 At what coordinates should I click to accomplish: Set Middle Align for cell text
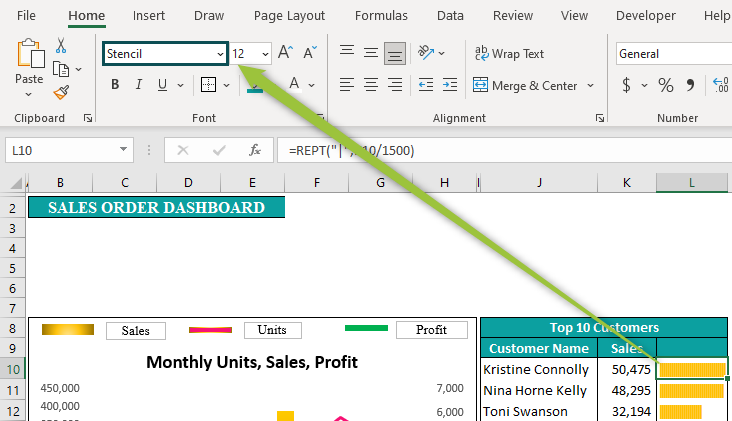pos(371,53)
